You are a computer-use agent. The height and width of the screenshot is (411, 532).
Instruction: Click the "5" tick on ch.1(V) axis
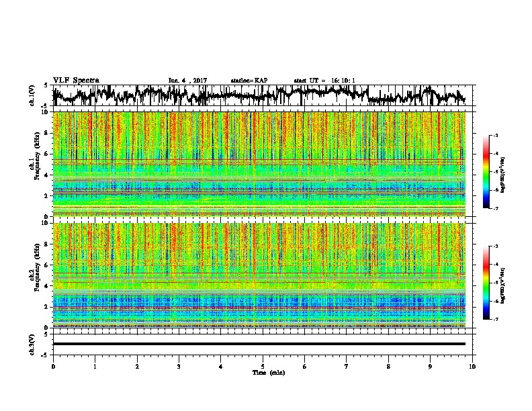click(46, 85)
